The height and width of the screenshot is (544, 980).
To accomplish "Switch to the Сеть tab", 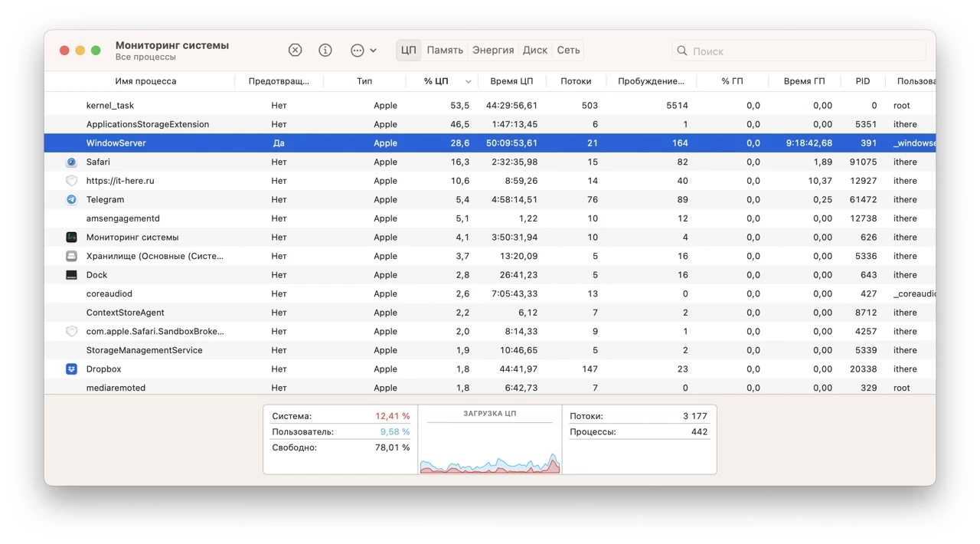I will (568, 49).
